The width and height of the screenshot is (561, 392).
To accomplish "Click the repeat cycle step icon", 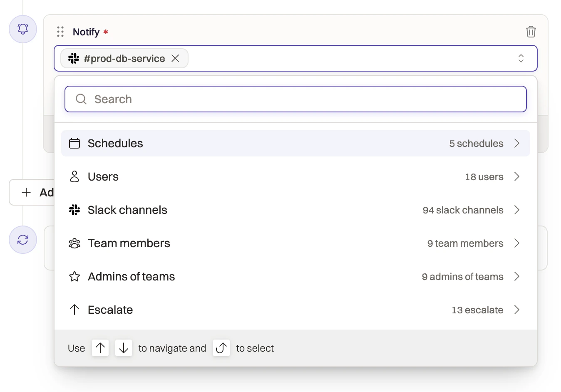I will click(x=23, y=240).
